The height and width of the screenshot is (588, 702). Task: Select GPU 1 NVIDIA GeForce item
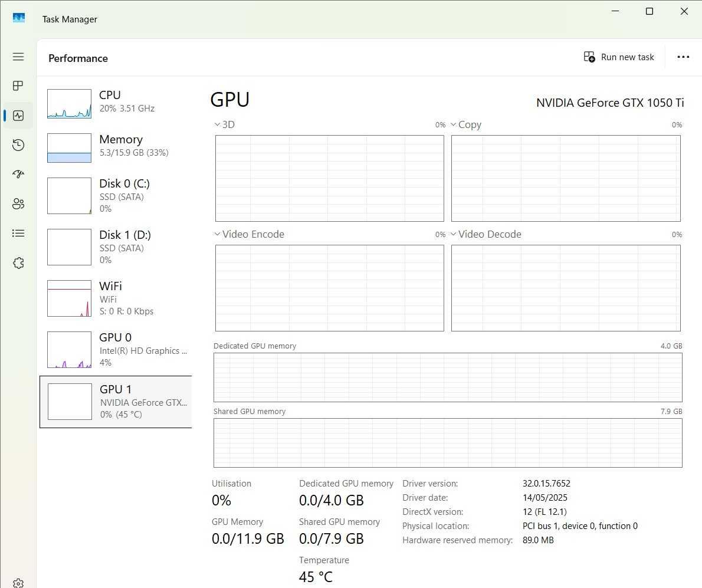pyautogui.click(x=116, y=402)
